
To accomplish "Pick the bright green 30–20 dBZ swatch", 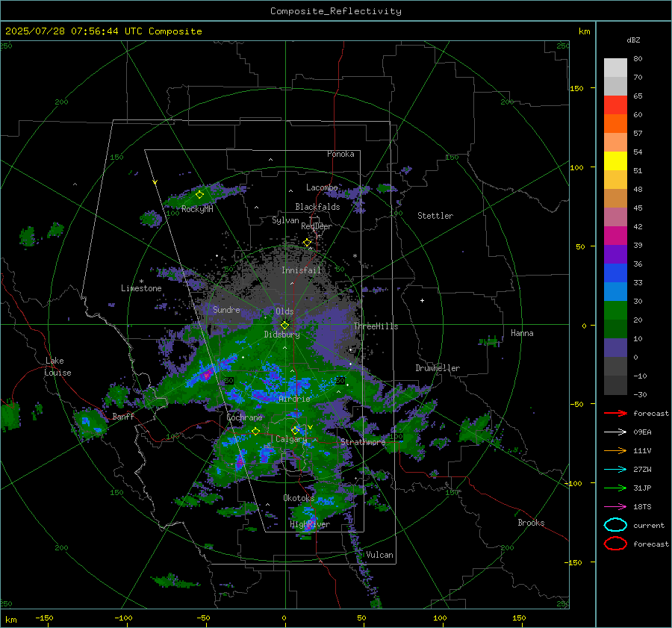I will tap(615, 310).
